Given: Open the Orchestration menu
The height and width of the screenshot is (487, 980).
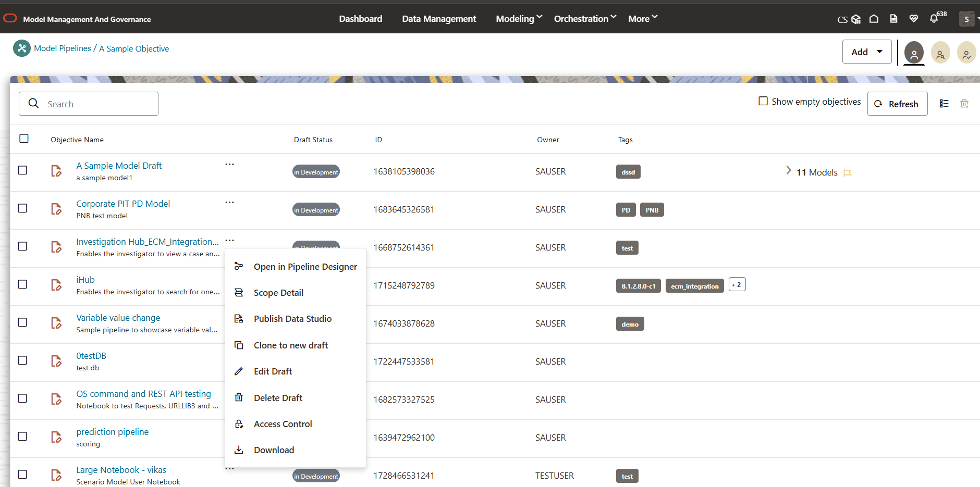Looking at the screenshot, I should (x=582, y=18).
